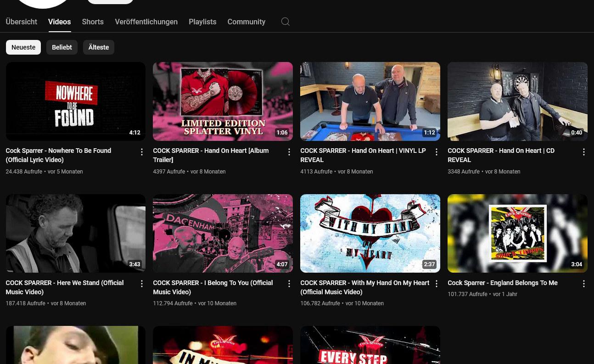Sort videos by Beliebt

62,47
